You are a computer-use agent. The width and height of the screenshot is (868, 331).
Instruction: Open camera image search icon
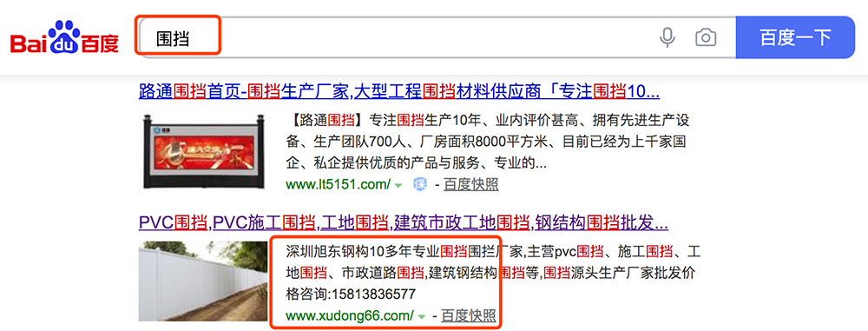pyautogui.click(x=706, y=37)
